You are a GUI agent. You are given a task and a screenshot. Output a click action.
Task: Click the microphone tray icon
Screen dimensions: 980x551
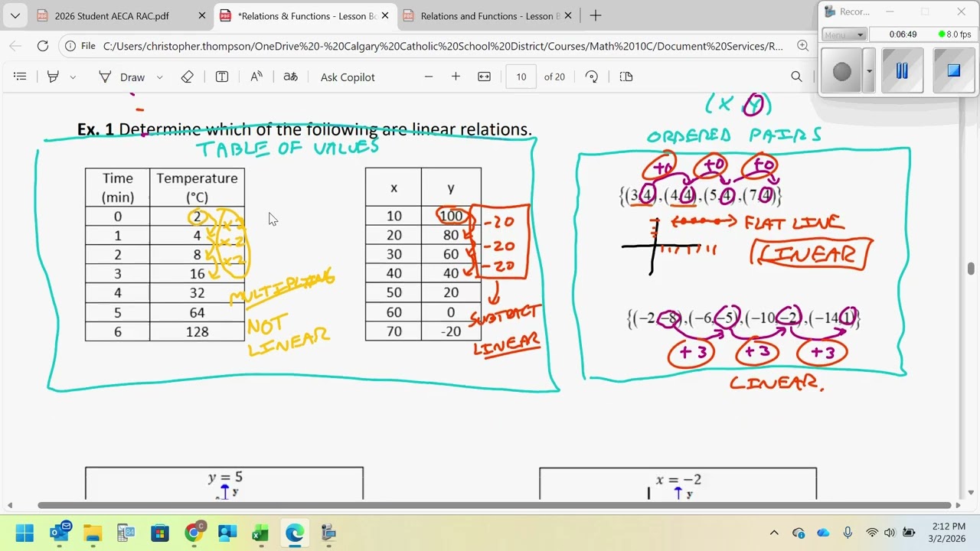point(848,533)
